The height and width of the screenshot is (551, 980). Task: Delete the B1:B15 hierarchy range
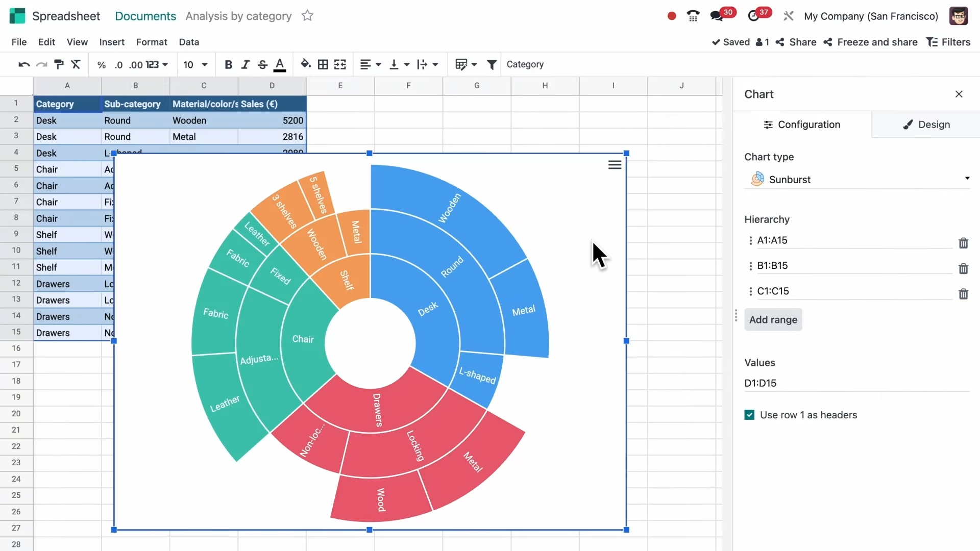tap(963, 268)
